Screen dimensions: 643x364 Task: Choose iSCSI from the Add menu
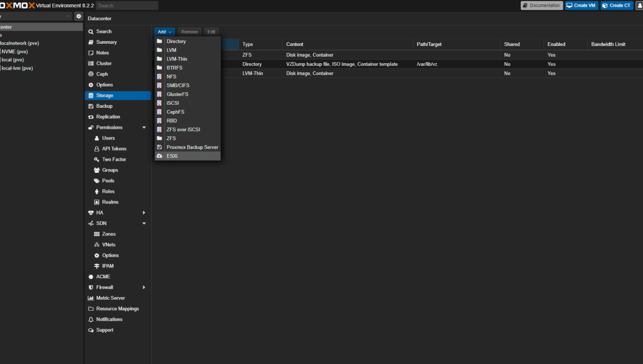point(187,103)
